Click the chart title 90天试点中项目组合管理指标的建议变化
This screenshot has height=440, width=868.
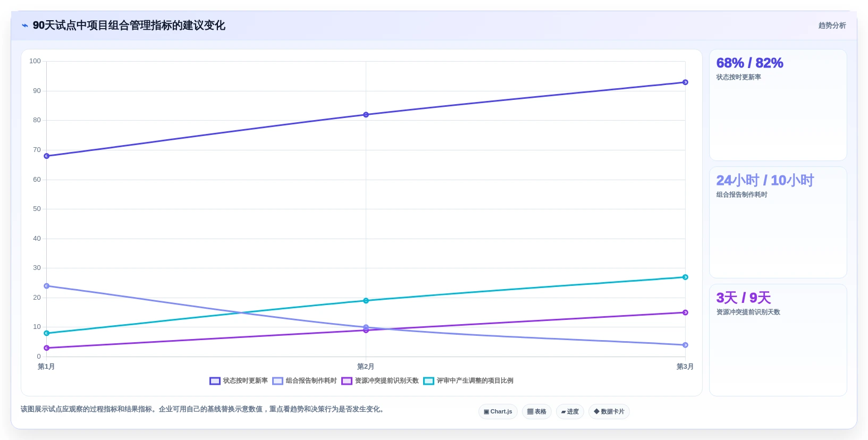point(129,26)
